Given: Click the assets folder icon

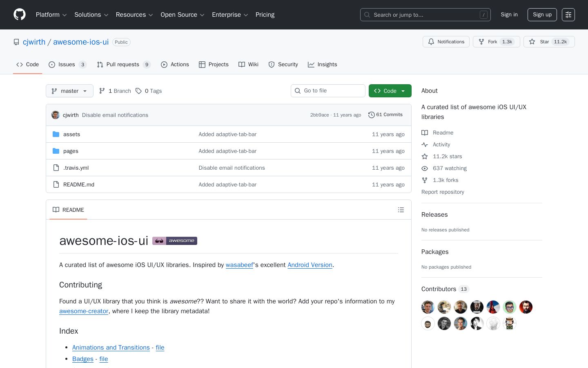Looking at the screenshot, I should click(56, 134).
